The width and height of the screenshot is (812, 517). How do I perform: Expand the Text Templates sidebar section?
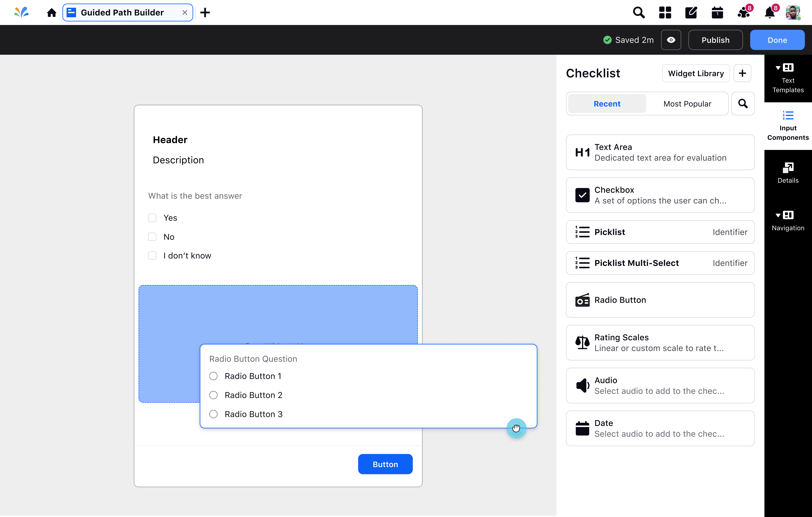click(x=788, y=78)
